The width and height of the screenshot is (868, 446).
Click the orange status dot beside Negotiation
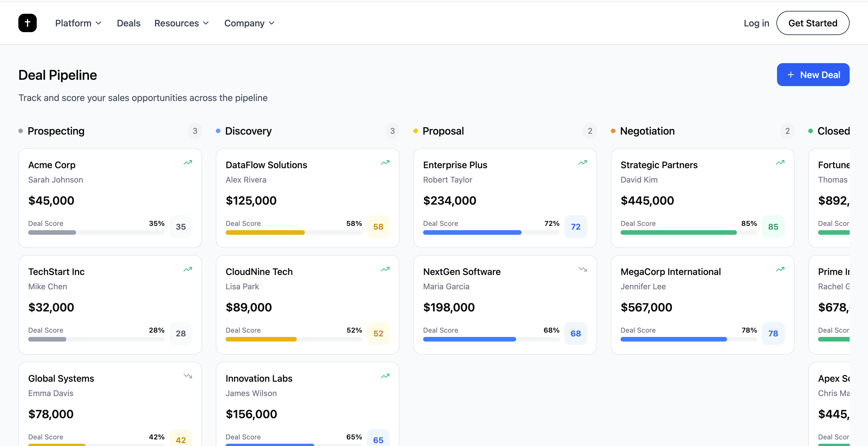coord(613,131)
